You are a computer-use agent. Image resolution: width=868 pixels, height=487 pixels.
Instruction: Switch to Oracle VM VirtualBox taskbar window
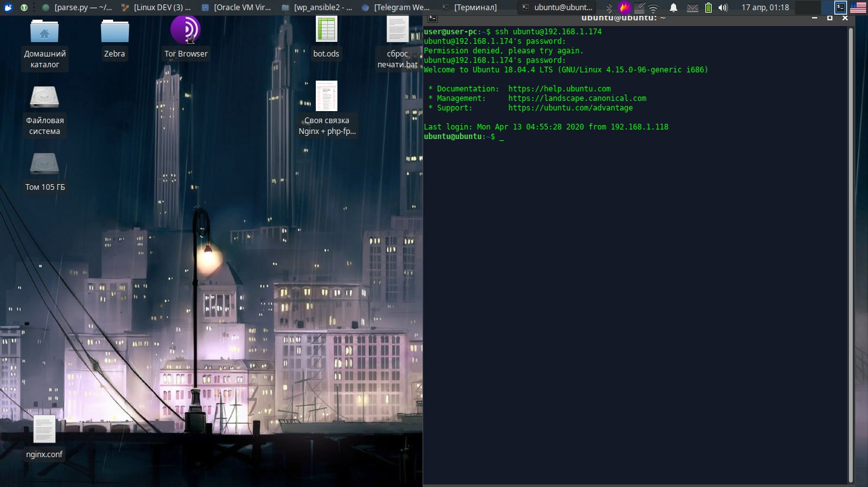tap(236, 8)
